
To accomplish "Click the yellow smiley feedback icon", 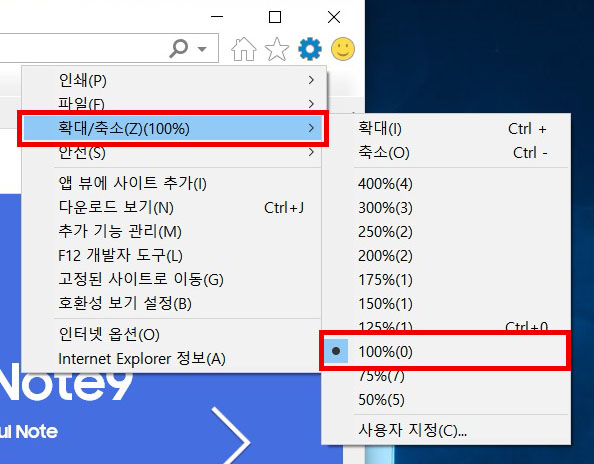I will 343,49.
